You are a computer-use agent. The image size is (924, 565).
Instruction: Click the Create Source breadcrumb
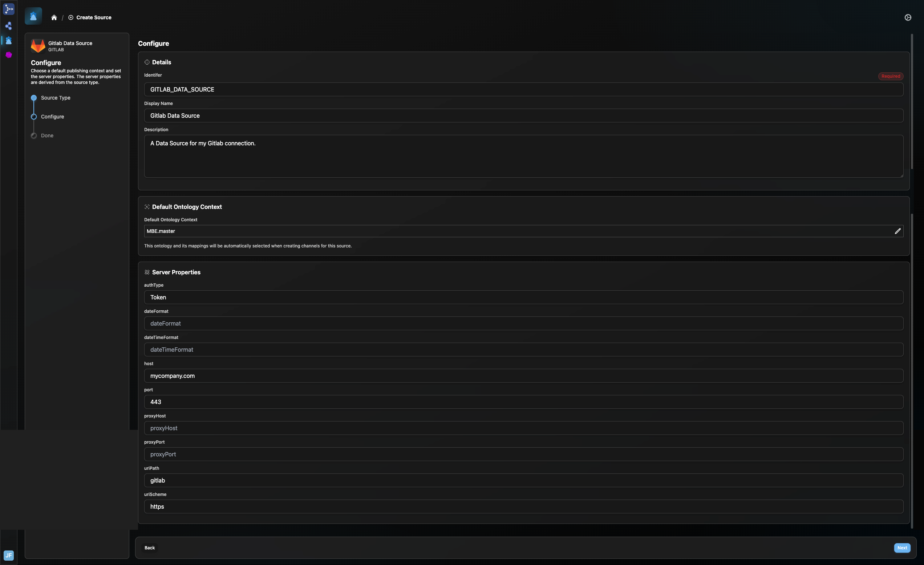pos(93,18)
